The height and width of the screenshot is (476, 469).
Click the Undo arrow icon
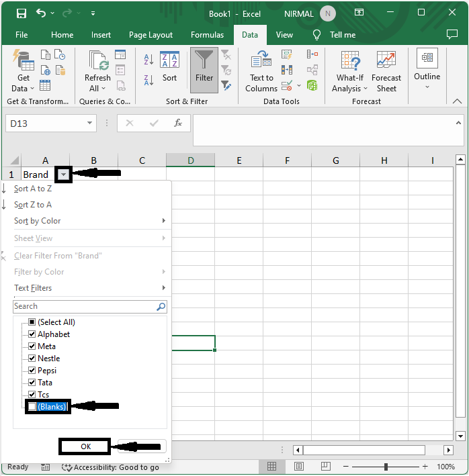tap(41, 13)
